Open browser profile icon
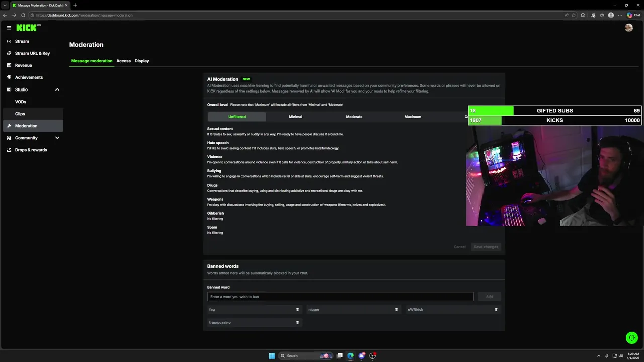 tap(611, 15)
